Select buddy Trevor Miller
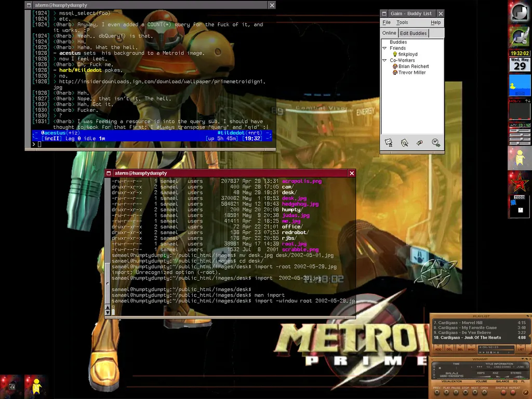The width and height of the screenshot is (532, 399). click(x=412, y=73)
